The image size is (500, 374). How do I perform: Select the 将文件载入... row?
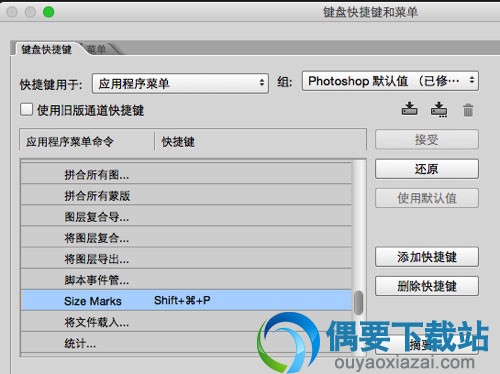click(x=186, y=322)
